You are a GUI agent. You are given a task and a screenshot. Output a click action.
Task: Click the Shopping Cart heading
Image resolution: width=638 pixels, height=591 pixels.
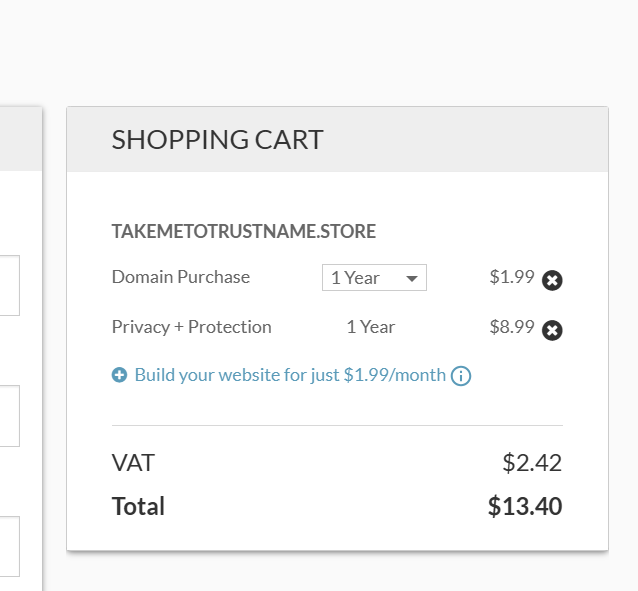pos(218,140)
